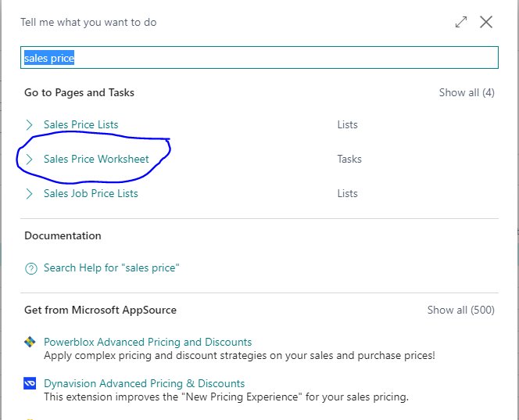The width and height of the screenshot is (519, 420).
Task: Click the chevron beside Sales Price Lists
Action: pyautogui.click(x=29, y=125)
